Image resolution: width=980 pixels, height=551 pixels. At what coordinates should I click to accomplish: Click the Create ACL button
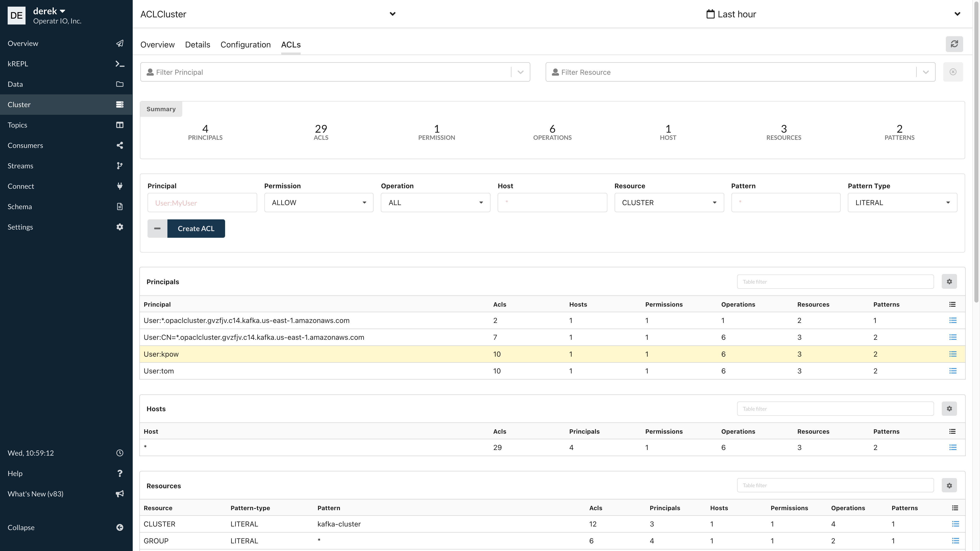[x=196, y=228]
